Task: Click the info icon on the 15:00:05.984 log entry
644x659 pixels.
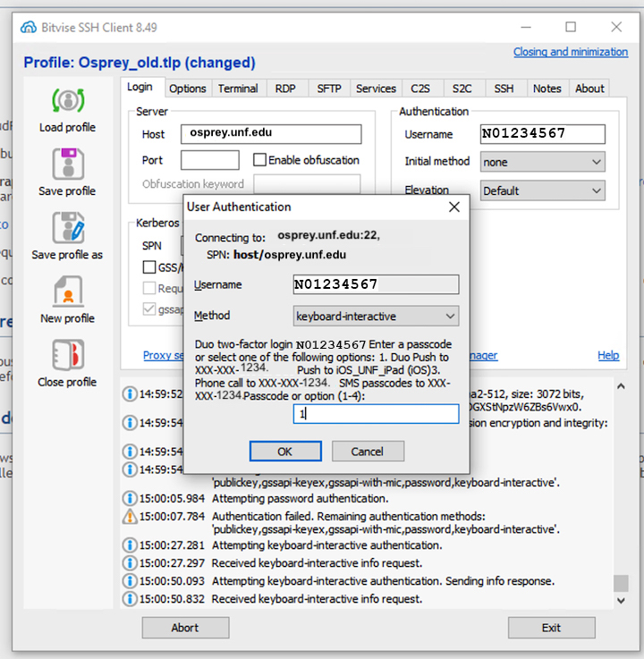Action: 130,498
